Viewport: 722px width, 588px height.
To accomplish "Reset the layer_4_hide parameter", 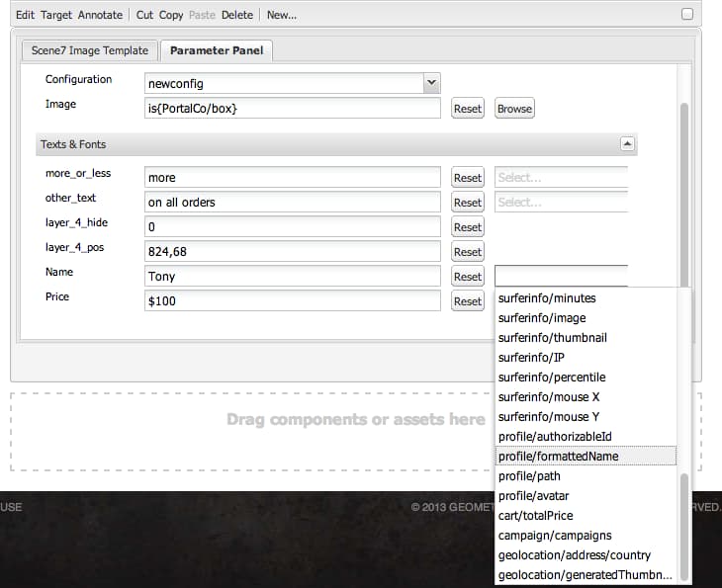I will point(468,227).
